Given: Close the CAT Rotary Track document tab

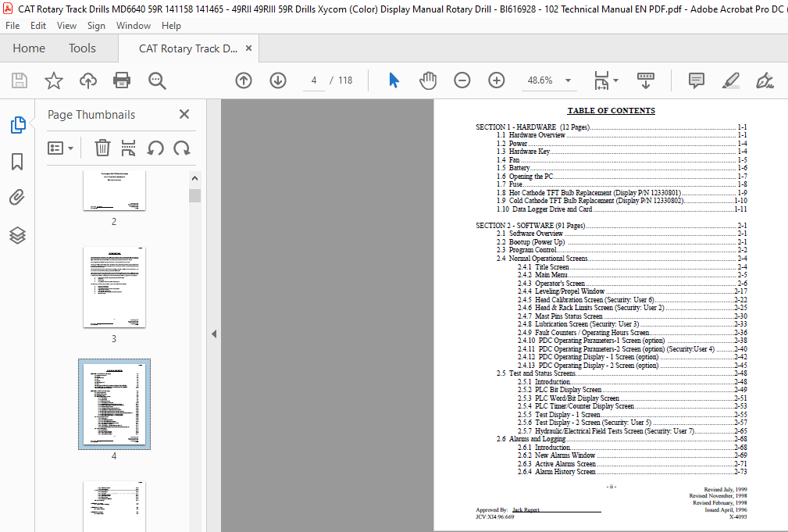Looking at the screenshot, I should (248, 48).
